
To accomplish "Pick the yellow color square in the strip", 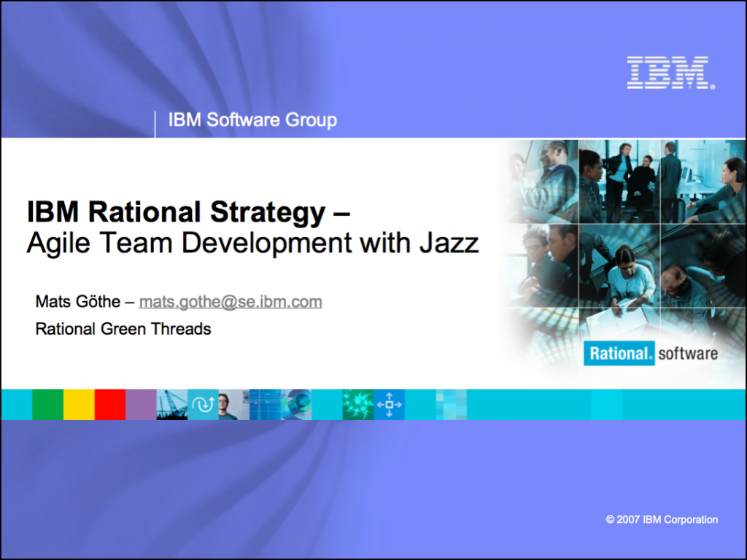I will (79, 404).
